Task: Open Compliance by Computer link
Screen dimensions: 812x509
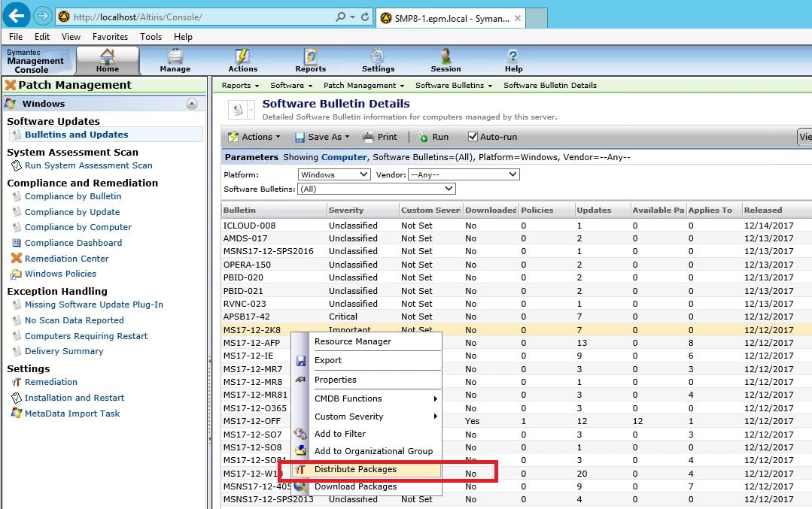Action: pos(78,227)
